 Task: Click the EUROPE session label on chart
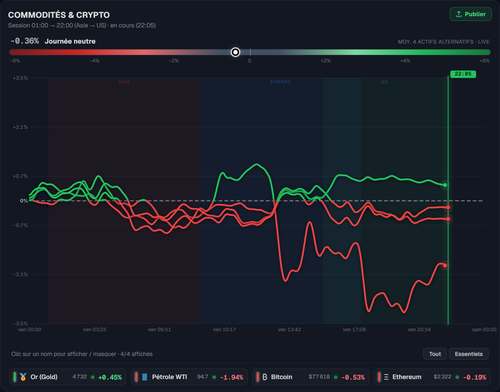280,82
